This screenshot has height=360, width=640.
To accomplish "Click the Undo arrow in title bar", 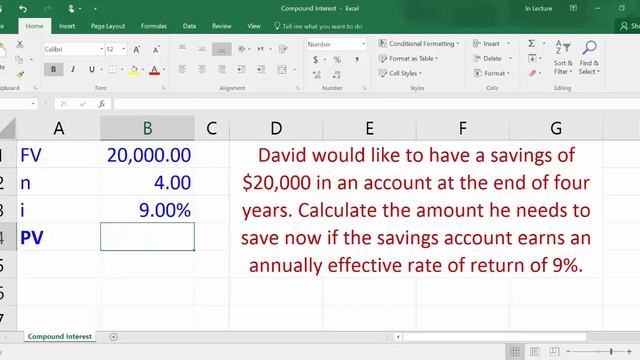I will [x=23, y=9].
